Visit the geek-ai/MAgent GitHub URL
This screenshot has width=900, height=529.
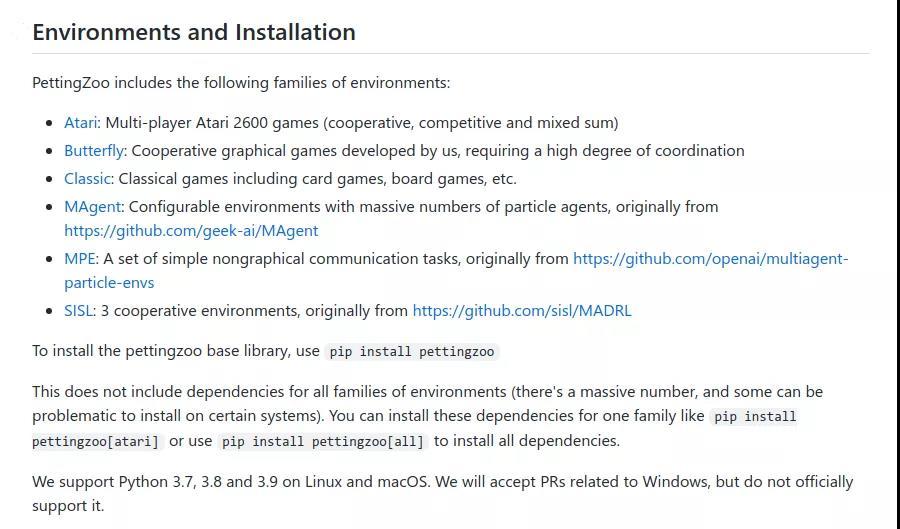(191, 231)
